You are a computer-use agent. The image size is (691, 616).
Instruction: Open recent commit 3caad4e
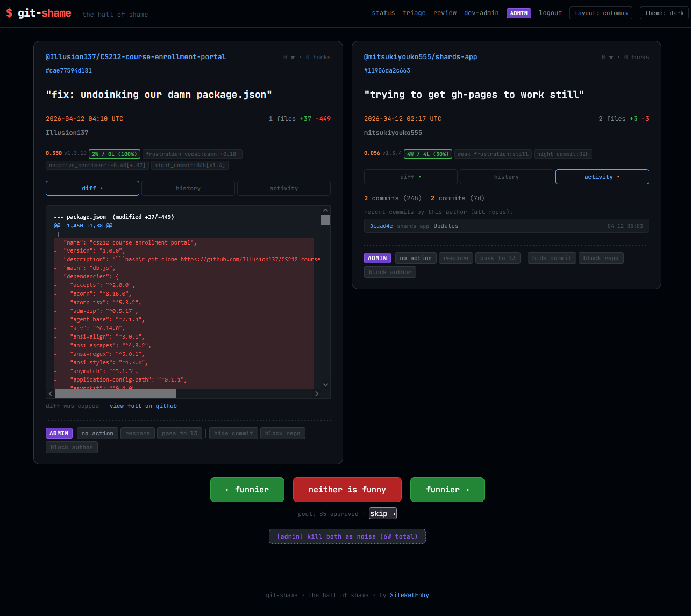(381, 226)
